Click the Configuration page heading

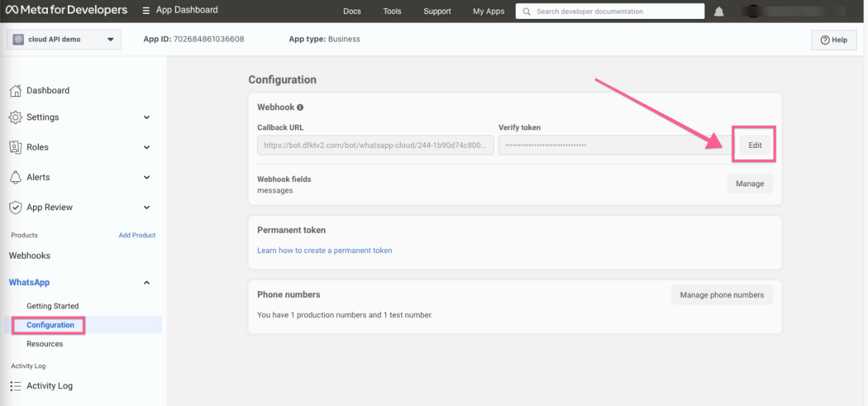pos(282,80)
